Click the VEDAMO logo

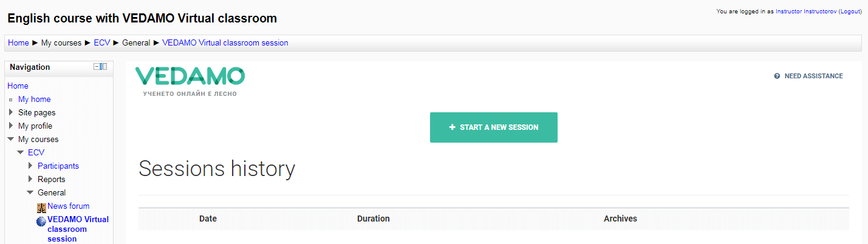tap(190, 81)
